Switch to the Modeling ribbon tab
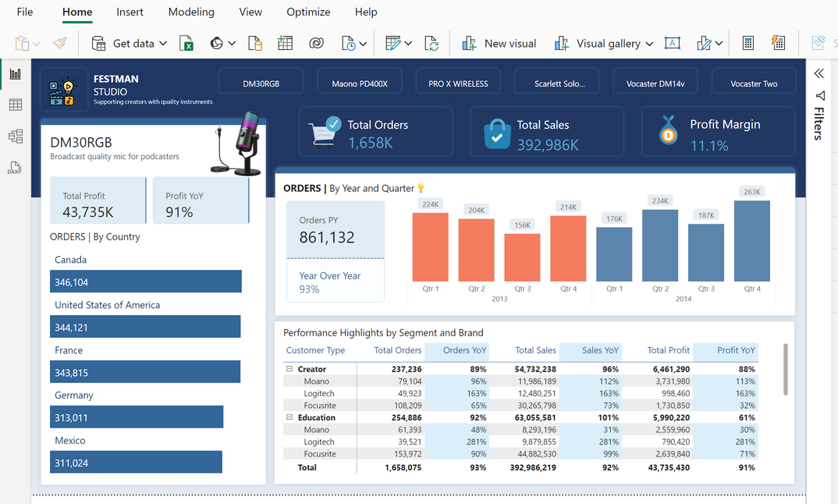Screen dimensions: 838x504 point(191,12)
